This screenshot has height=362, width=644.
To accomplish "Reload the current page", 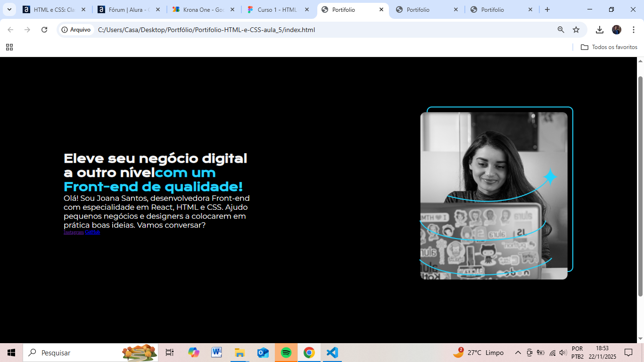I will (x=44, y=30).
